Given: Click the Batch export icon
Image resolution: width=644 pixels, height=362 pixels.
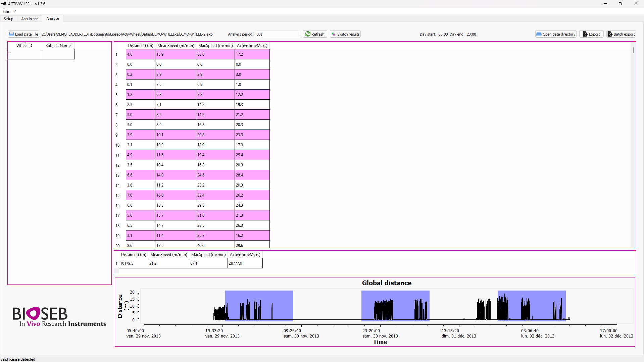Looking at the screenshot, I should point(610,34).
